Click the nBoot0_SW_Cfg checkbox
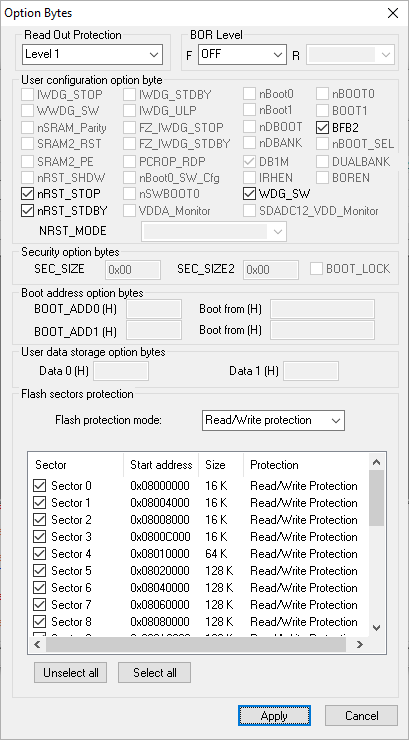Viewport: 409px width, 740px height. point(129,178)
